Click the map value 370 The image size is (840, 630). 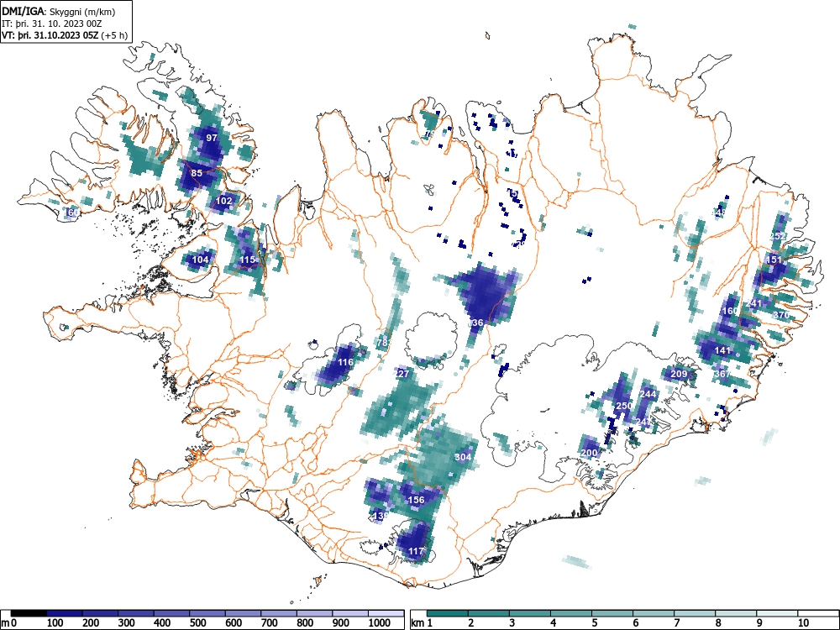click(x=781, y=315)
